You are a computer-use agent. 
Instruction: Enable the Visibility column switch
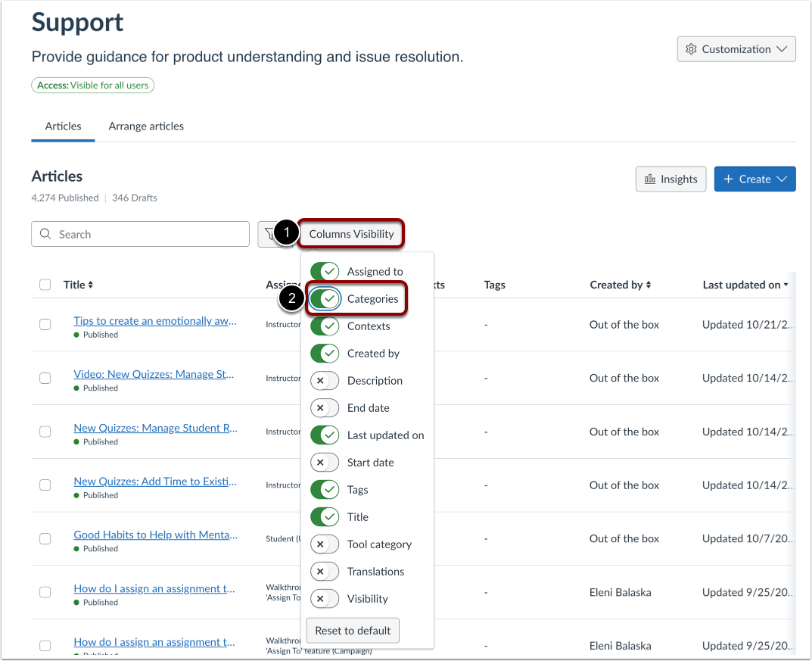325,599
